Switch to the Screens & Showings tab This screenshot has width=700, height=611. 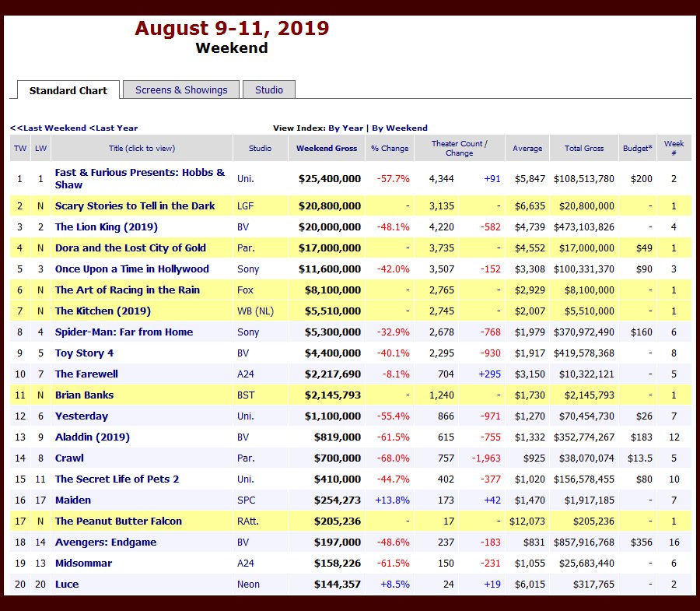point(181,90)
